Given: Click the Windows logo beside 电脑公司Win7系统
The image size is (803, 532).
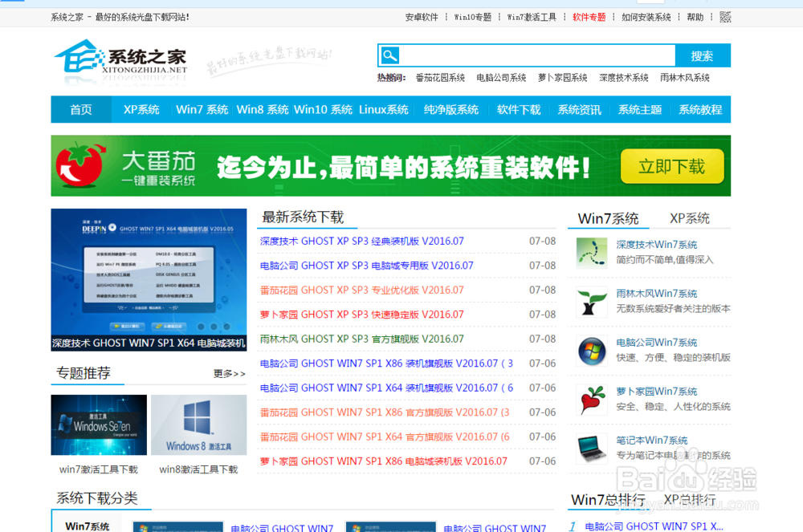Looking at the screenshot, I should coord(591,350).
